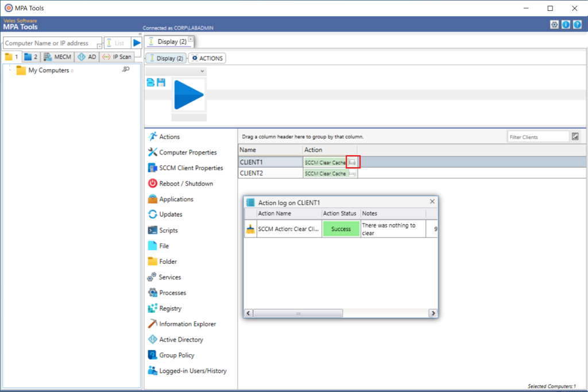Switch to the MECM tab
This screenshot has width=588, height=392.
[57, 57]
